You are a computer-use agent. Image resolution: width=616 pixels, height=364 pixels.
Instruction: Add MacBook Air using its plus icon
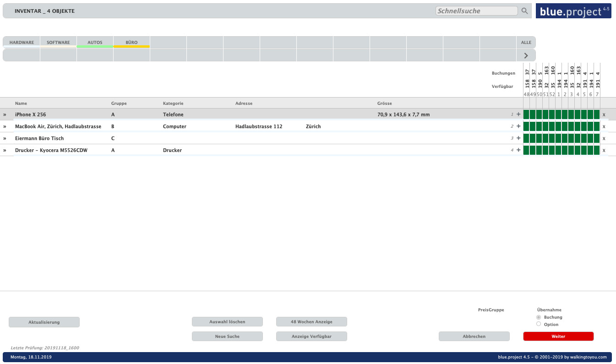(518, 126)
